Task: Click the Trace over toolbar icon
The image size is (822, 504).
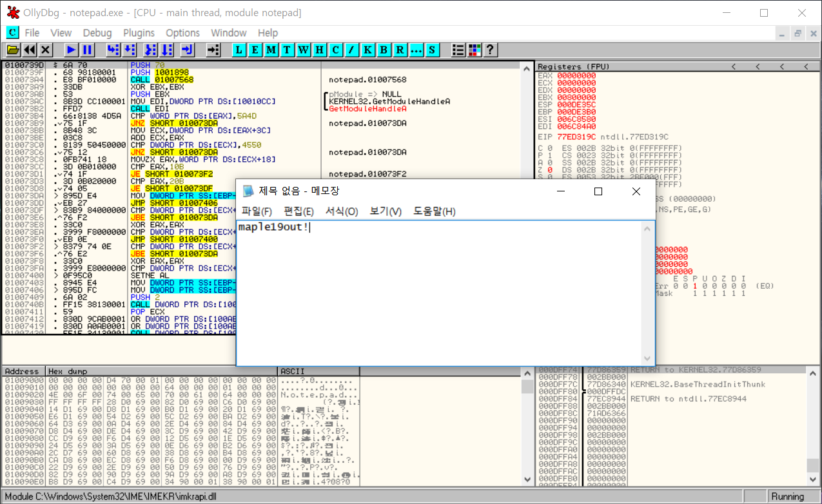Action: (x=167, y=50)
